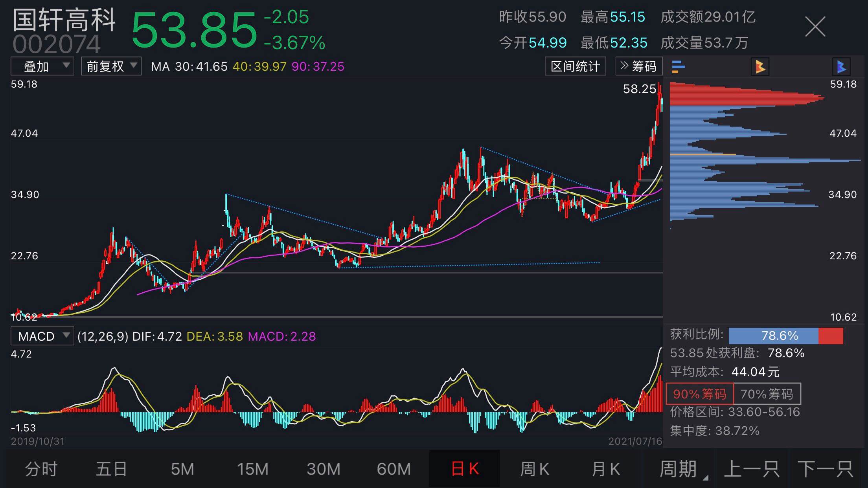Click the 2021/07/16 end date label
Image resolution: width=868 pixels, height=488 pixels.
[635, 441]
